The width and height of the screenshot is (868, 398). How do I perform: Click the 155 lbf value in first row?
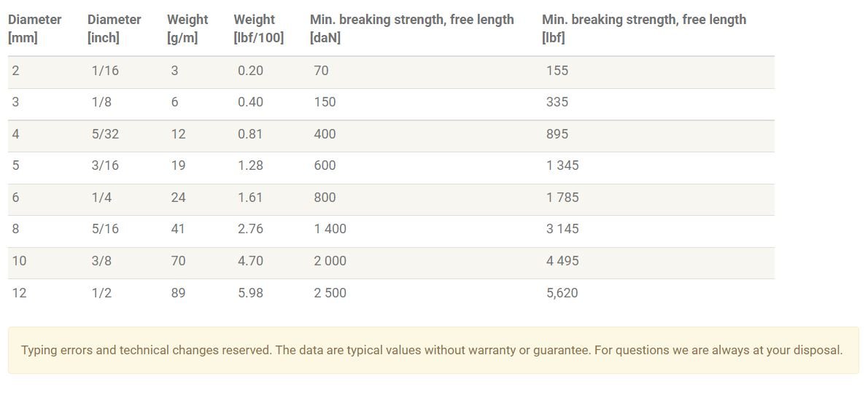coord(557,71)
